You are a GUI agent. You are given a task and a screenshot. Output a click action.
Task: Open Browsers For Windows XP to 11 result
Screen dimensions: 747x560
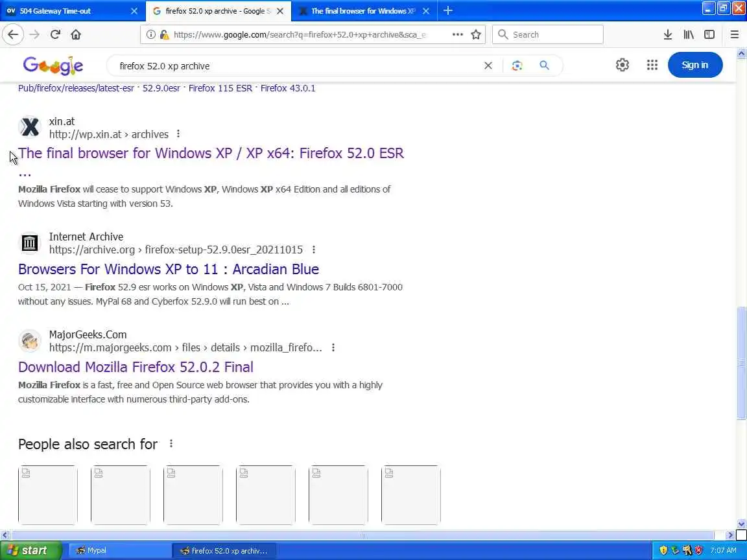(x=169, y=269)
